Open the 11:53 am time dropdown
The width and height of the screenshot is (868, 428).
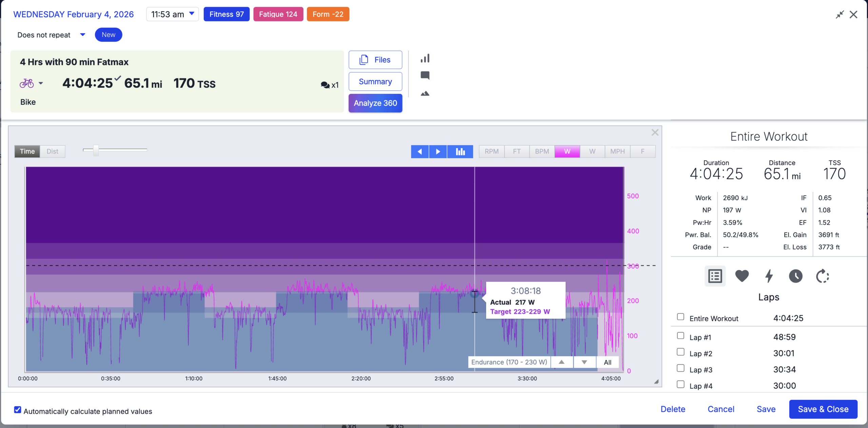coord(173,14)
